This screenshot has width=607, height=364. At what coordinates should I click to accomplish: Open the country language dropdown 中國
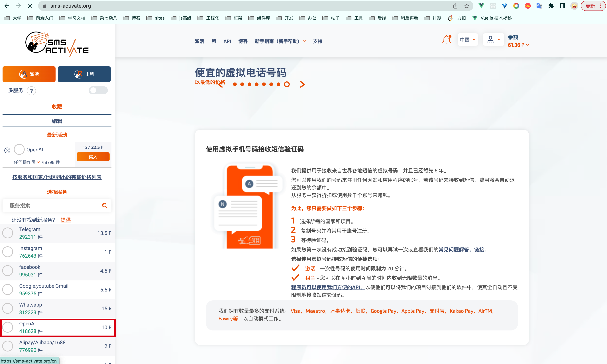468,40
